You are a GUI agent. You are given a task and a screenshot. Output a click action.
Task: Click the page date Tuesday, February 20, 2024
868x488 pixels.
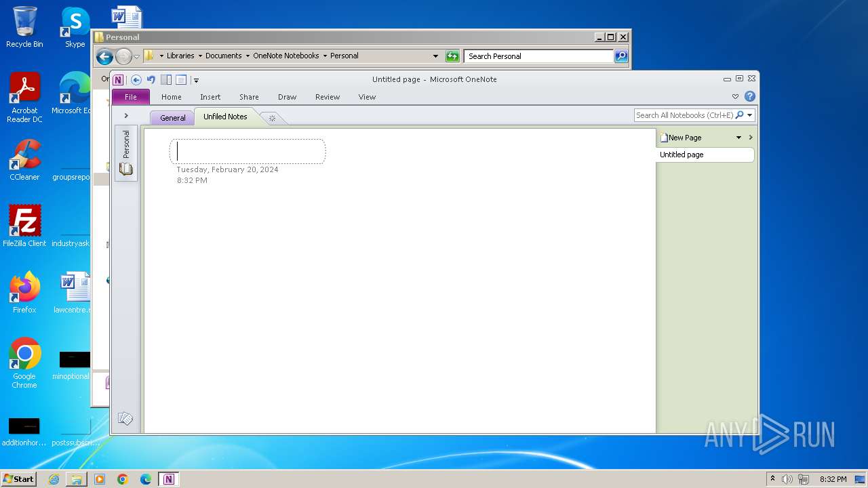point(227,169)
